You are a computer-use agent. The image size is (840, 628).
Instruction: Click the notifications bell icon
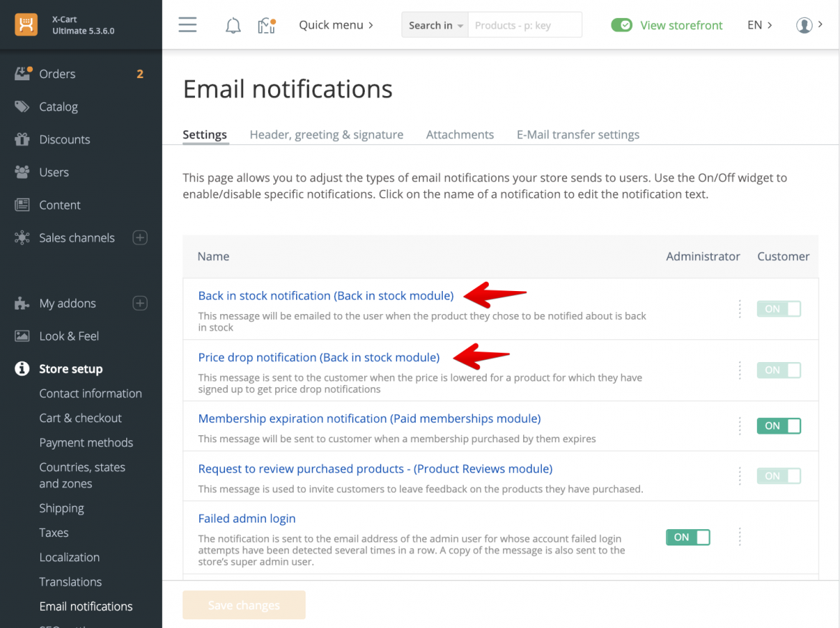coord(232,24)
